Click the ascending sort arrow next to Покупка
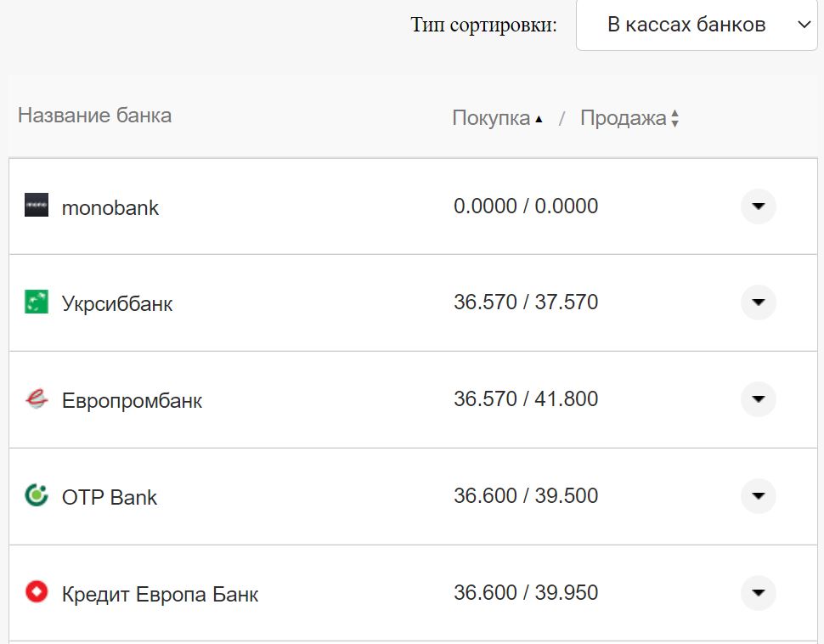Viewport: 824px width, 644px height. coord(539,119)
